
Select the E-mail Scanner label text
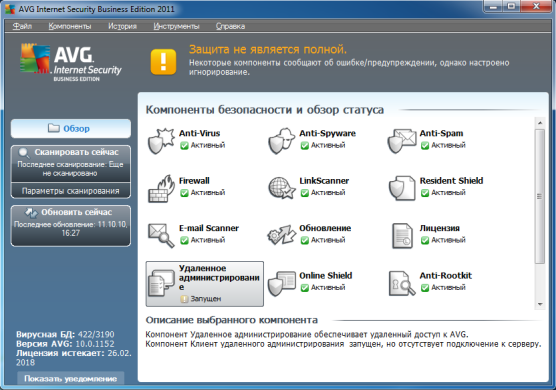point(208,228)
